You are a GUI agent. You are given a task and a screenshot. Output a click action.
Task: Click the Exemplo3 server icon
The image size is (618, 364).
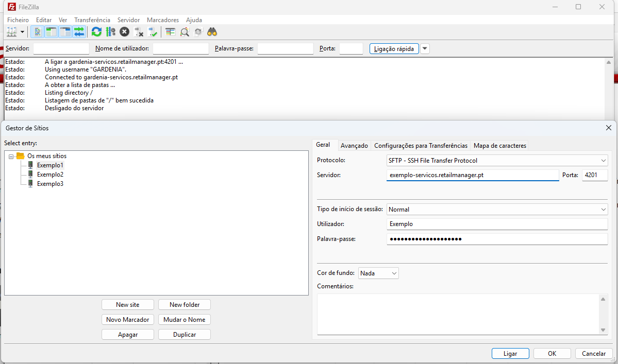click(30, 184)
